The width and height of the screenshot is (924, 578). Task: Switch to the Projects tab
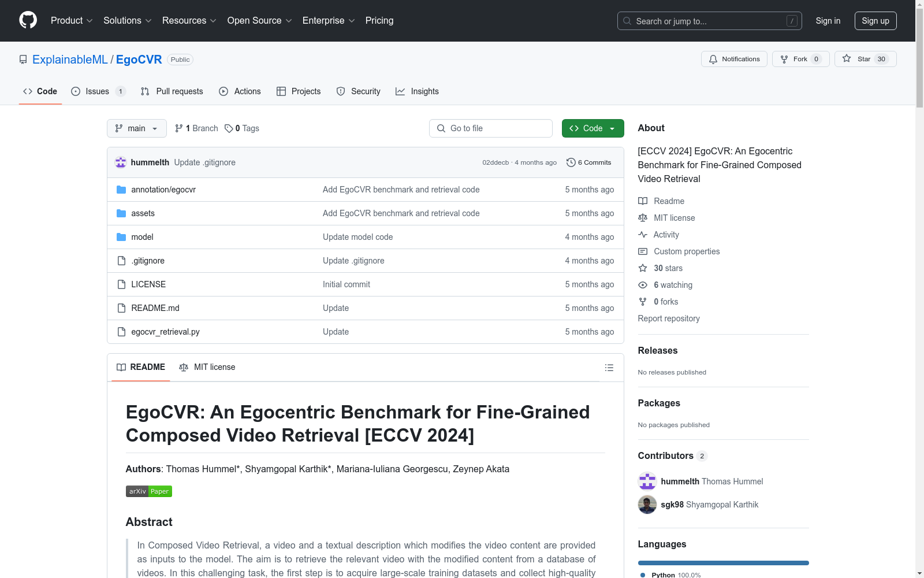(299, 91)
